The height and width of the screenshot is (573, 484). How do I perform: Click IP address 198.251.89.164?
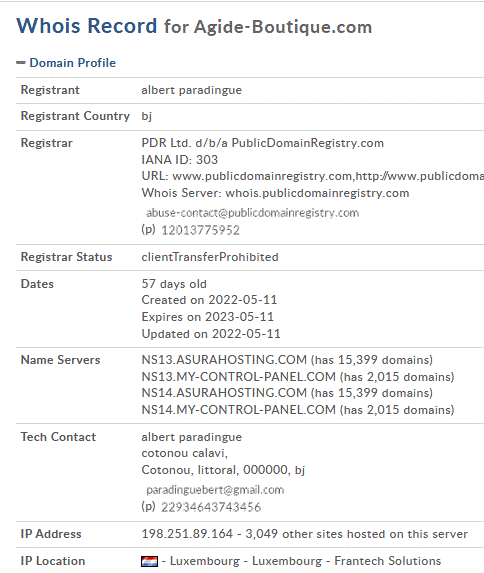pos(187,534)
